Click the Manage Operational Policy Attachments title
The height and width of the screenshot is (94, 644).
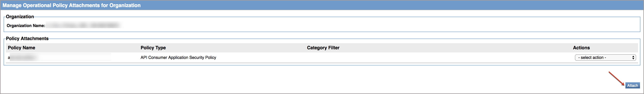[x=72, y=5]
